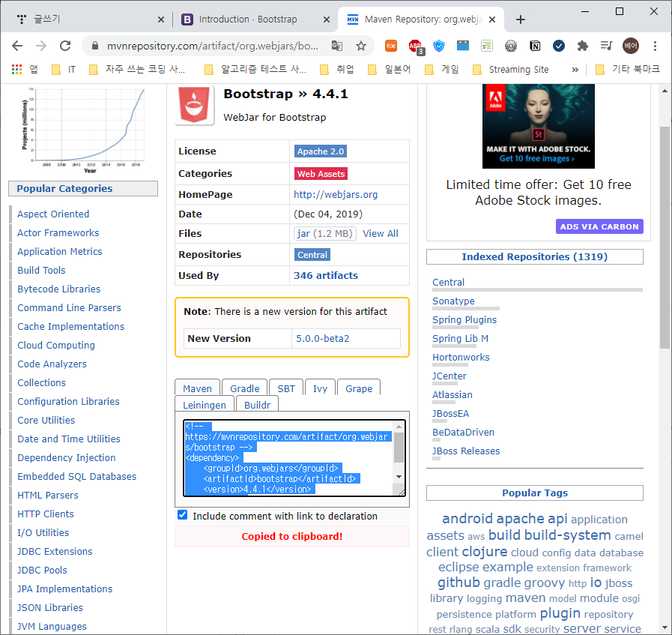
Task: Select the Gradle dependency tab
Action: [245, 388]
